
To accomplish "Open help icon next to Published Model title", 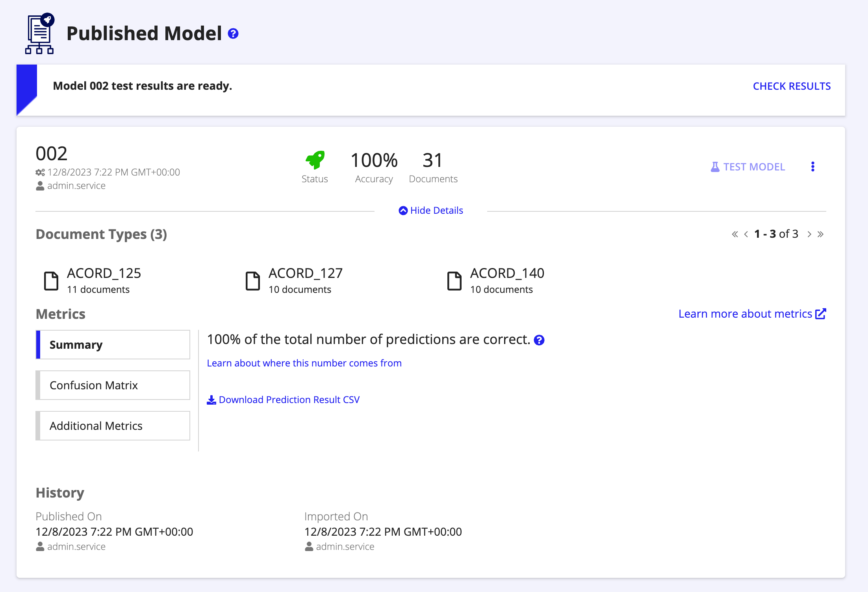I will (233, 34).
